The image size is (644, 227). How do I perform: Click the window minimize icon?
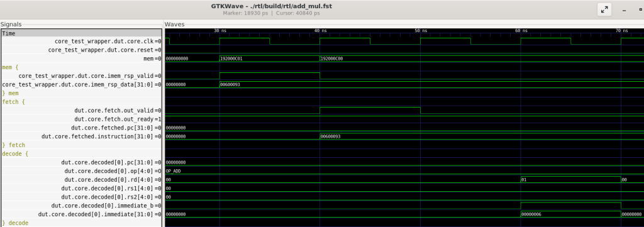pyautogui.click(x=624, y=11)
